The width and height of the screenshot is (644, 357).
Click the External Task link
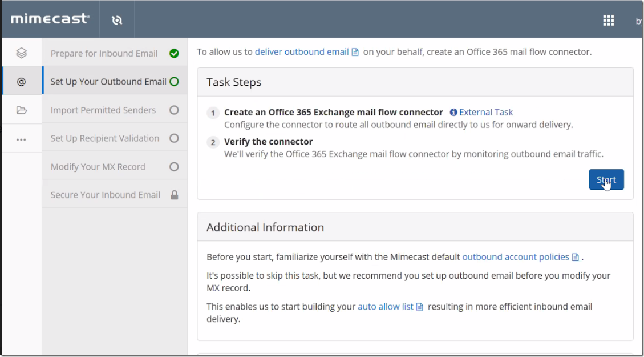tap(486, 113)
